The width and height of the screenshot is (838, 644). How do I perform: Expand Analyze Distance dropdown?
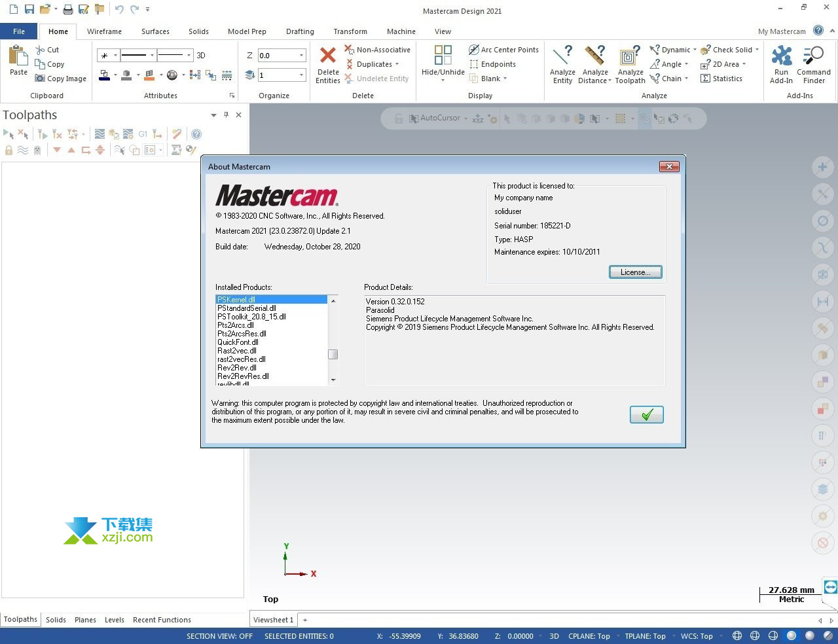tap(610, 81)
